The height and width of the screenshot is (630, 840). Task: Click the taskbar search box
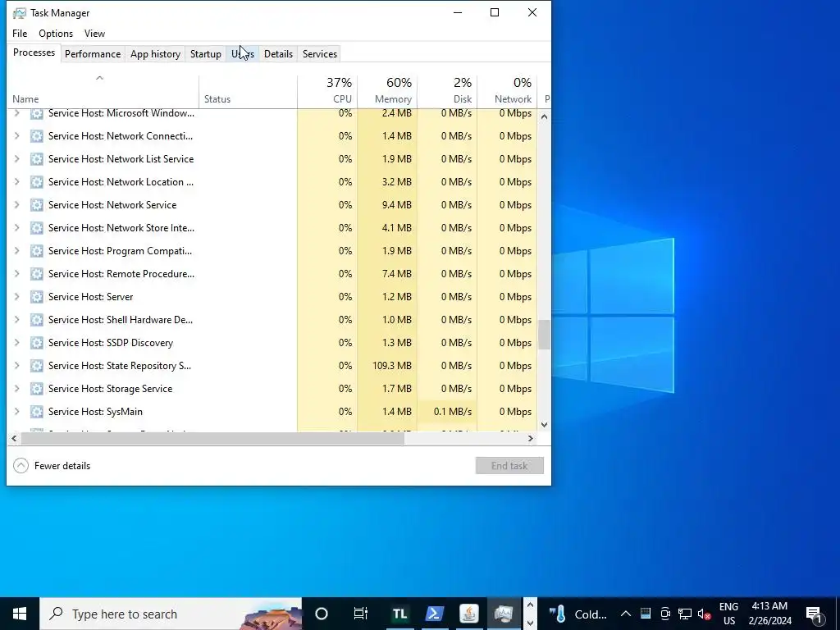pyautogui.click(x=171, y=614)
